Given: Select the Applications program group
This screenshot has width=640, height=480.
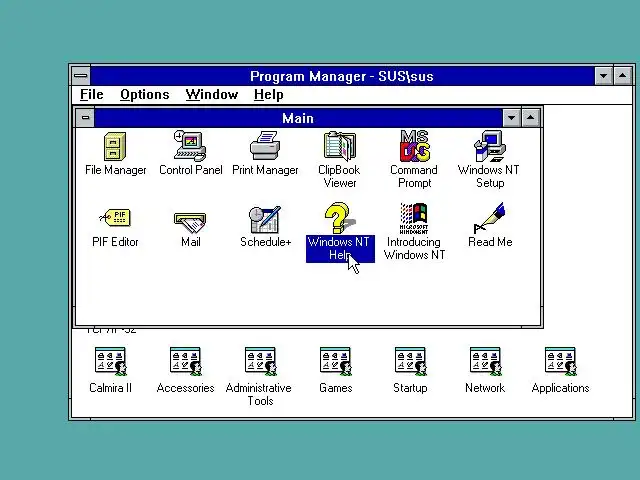Looking at the screenshot, I should pos(560,362).
